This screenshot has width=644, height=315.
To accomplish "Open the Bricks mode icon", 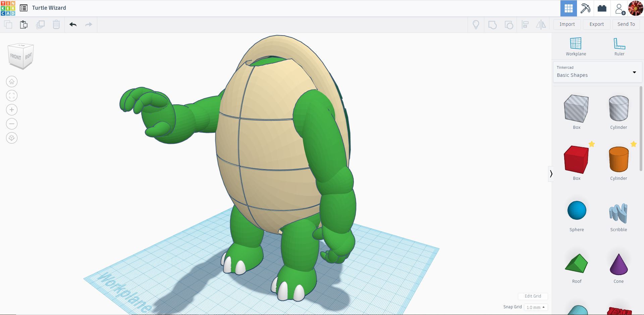I will [602, 8].
